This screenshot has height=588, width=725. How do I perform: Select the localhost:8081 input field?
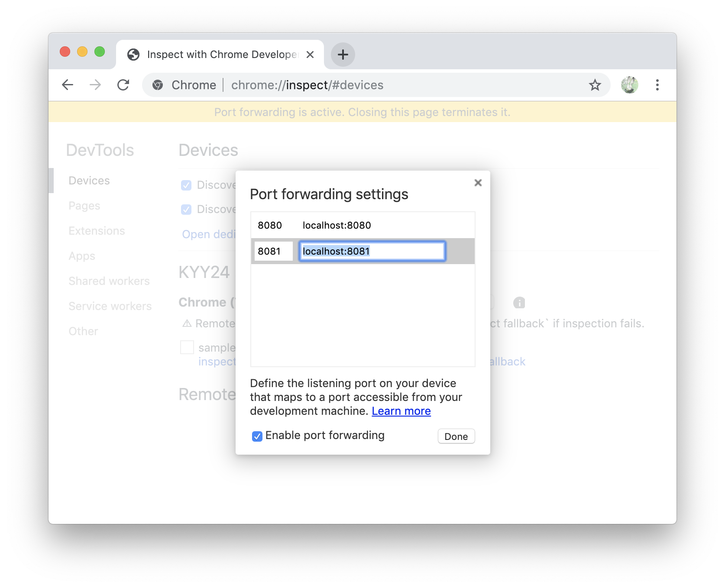point(372,251)
